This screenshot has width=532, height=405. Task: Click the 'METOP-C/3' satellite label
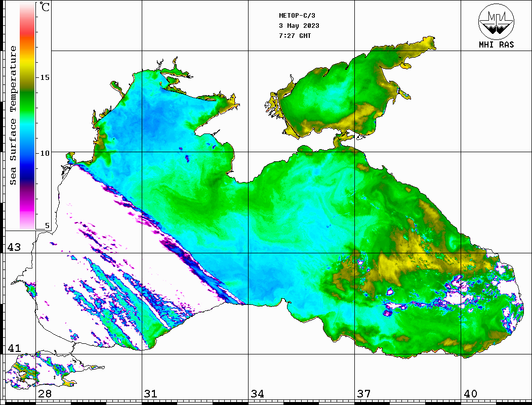tap(297, 16)
